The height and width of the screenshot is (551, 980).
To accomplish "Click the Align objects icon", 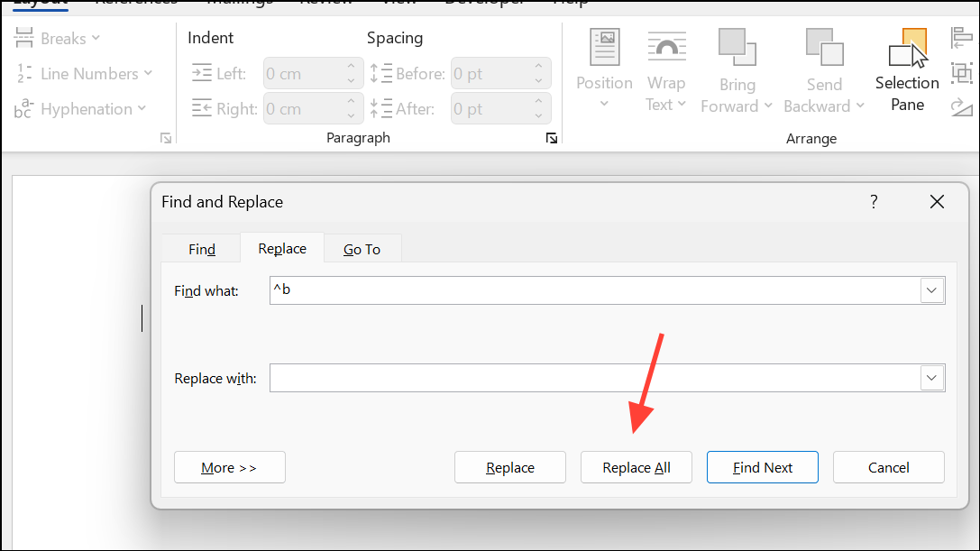I will tap(961, 38).
